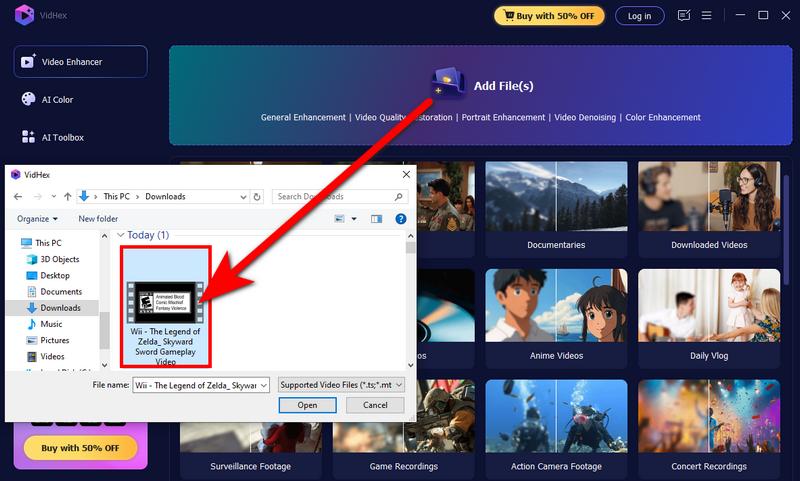This screenshot has height=481, width=800.
Task: Refresh the Downloads folder listing
Action: point(257,197)
